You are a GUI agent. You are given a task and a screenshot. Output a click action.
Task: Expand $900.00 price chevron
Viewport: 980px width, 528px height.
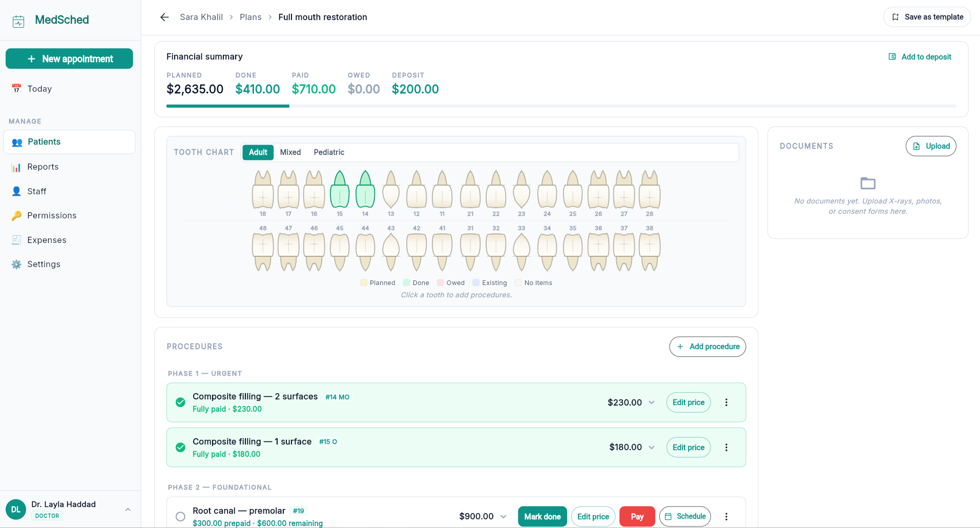(504, 517)
